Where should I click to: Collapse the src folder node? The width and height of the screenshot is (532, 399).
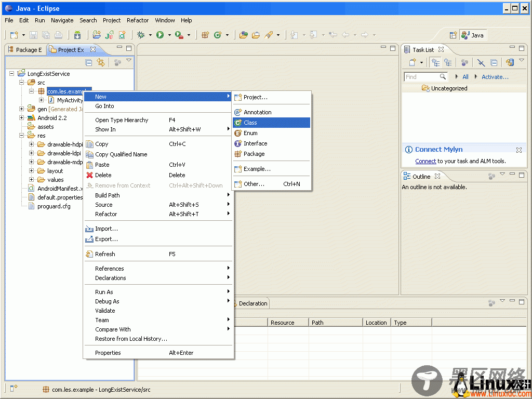tap(22, 82)
